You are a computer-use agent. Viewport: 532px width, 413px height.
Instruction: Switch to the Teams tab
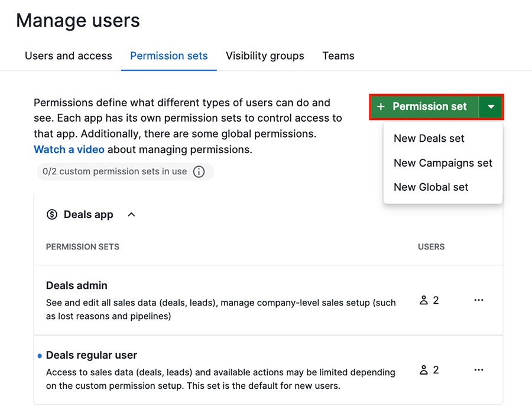click(338, 56)
